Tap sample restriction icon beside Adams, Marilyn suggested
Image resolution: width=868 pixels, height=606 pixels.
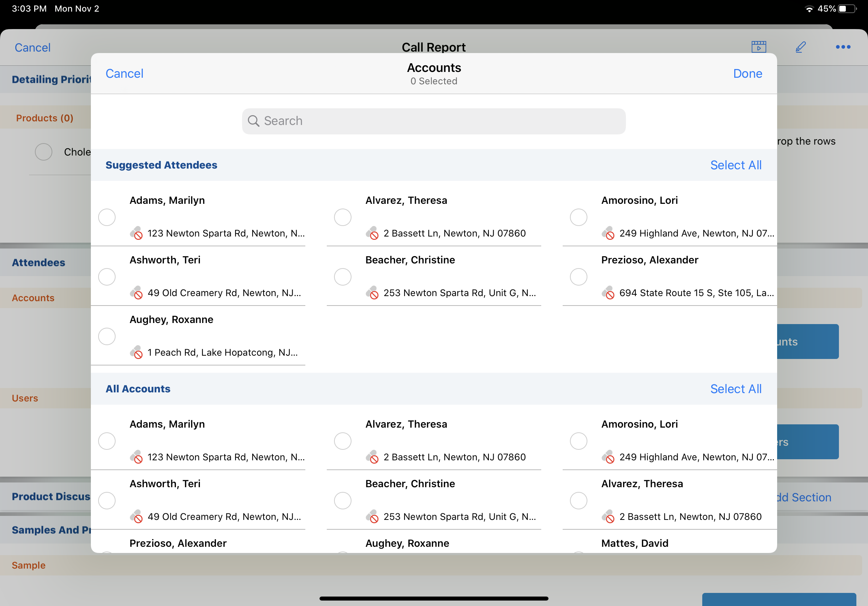click(136, 233)
